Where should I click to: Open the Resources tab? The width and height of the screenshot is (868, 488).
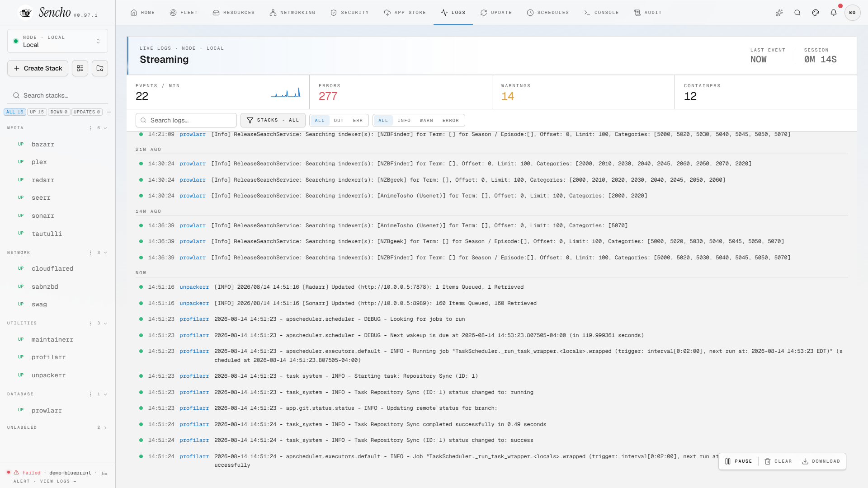click(234, 13)
